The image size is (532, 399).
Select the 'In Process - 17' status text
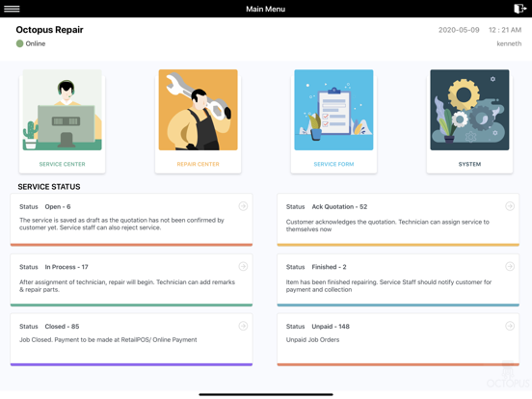pos(66,267)
